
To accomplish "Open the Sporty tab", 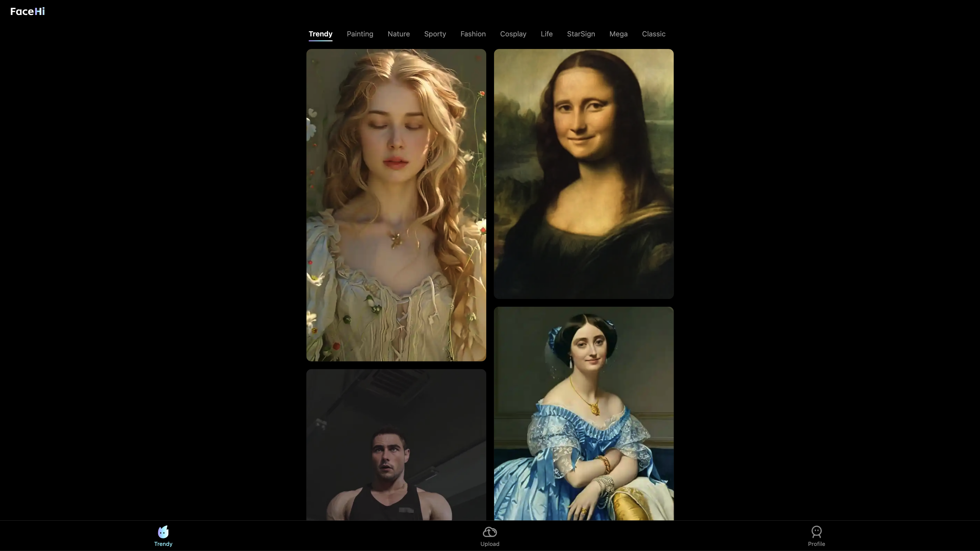I will [x=435, y=34].
